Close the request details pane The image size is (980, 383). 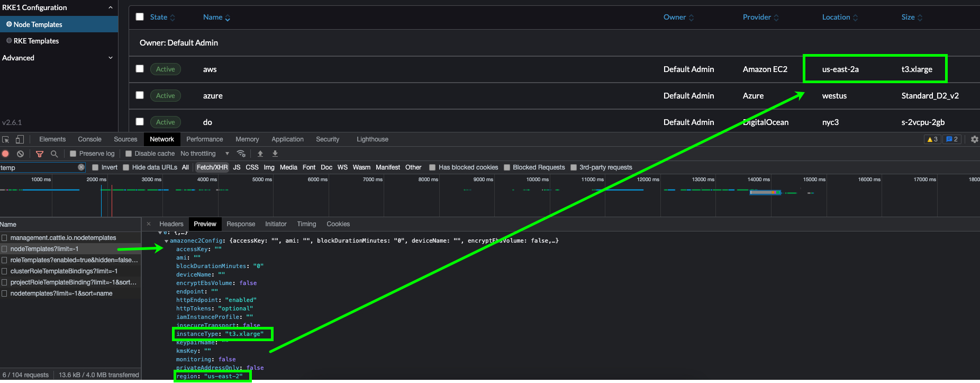(x=149, y=224)
